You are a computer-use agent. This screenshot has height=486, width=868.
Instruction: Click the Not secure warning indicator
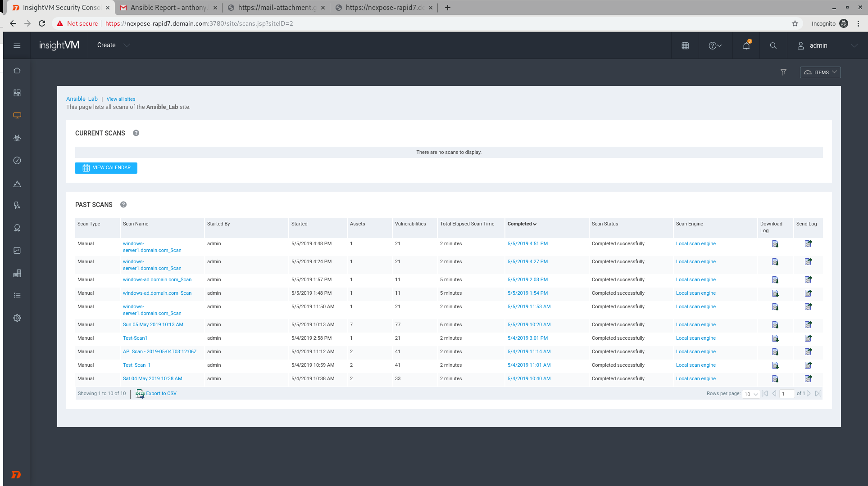tap(77, 23)
